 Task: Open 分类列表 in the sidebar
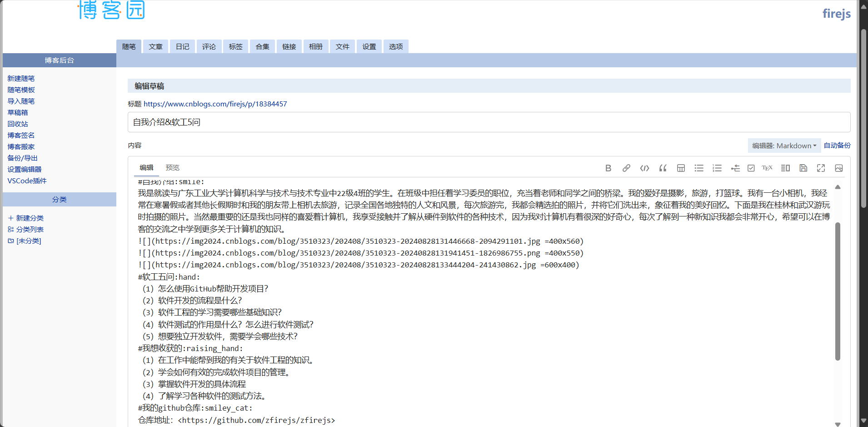point(30,230)
